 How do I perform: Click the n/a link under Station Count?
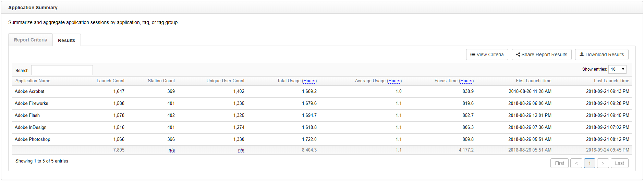[172, 150]
